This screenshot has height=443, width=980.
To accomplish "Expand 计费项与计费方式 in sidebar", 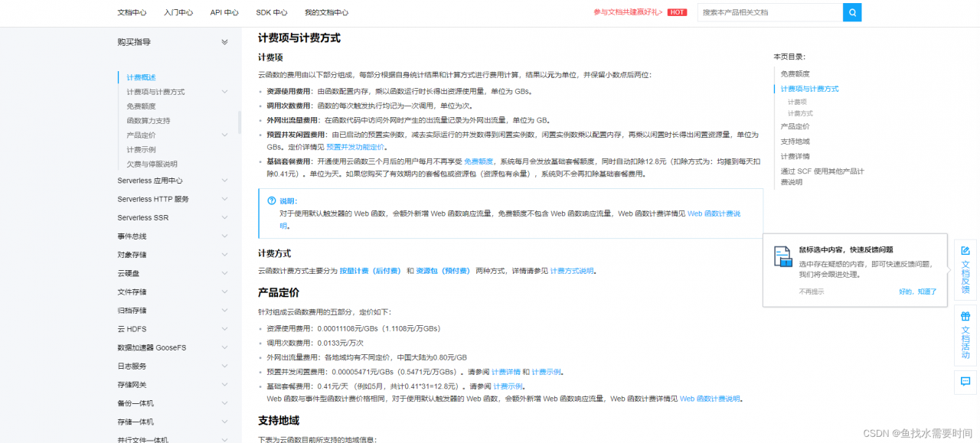I will [224, 92].
